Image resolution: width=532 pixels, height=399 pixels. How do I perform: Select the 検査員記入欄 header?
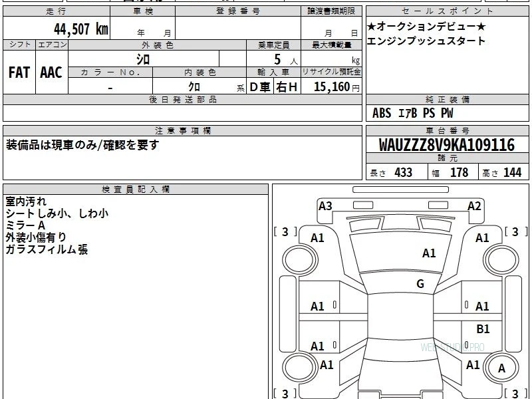(x=136, y=190)
